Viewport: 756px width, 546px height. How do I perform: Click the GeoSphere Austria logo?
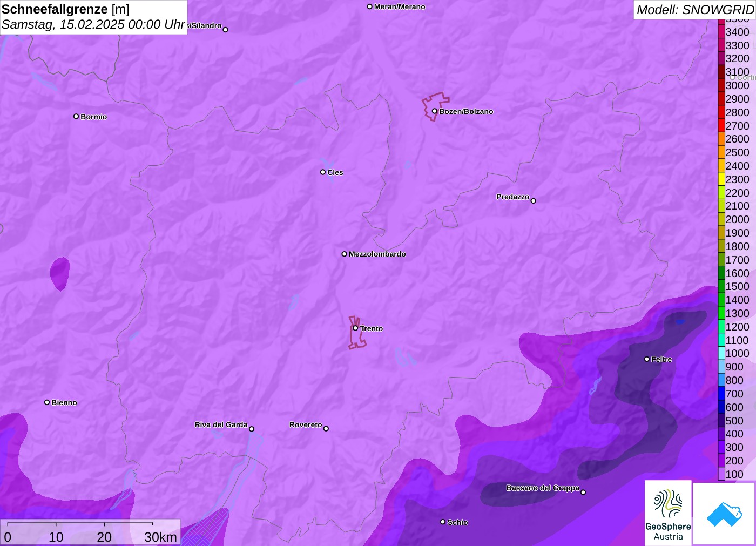coord(668,513)
